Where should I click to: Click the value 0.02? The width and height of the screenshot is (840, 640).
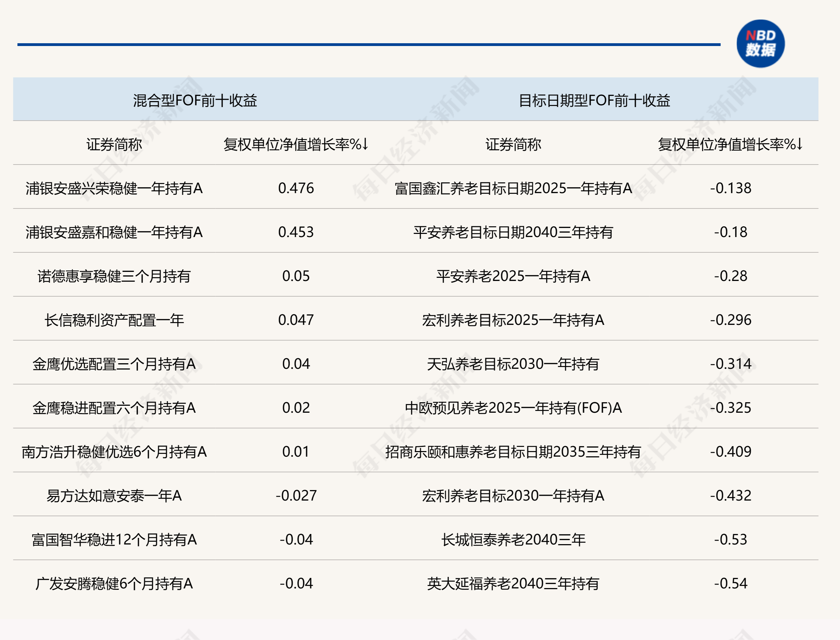click(x=296, y=408)
